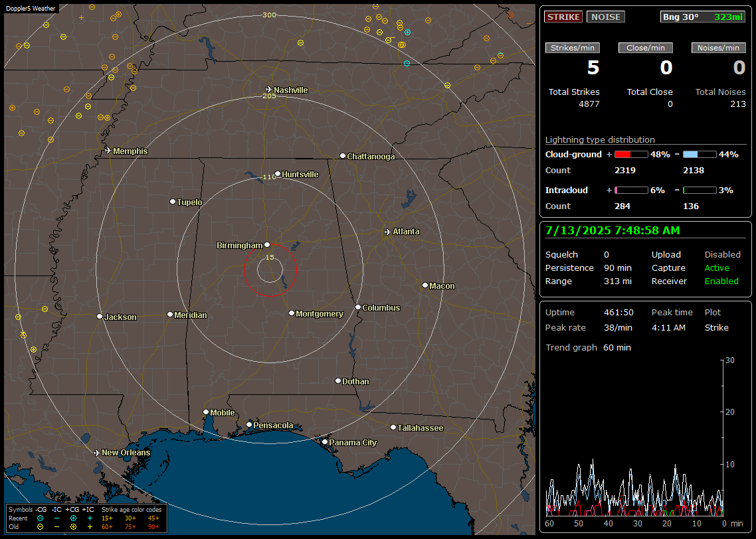
Task: Click the Recent +IC cyan plus symbol
Action: coord(90,518)
